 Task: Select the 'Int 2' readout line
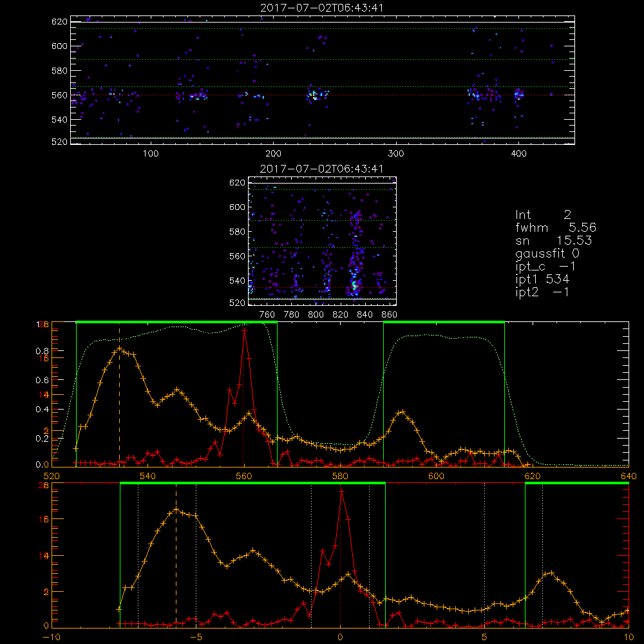(543, 215)
